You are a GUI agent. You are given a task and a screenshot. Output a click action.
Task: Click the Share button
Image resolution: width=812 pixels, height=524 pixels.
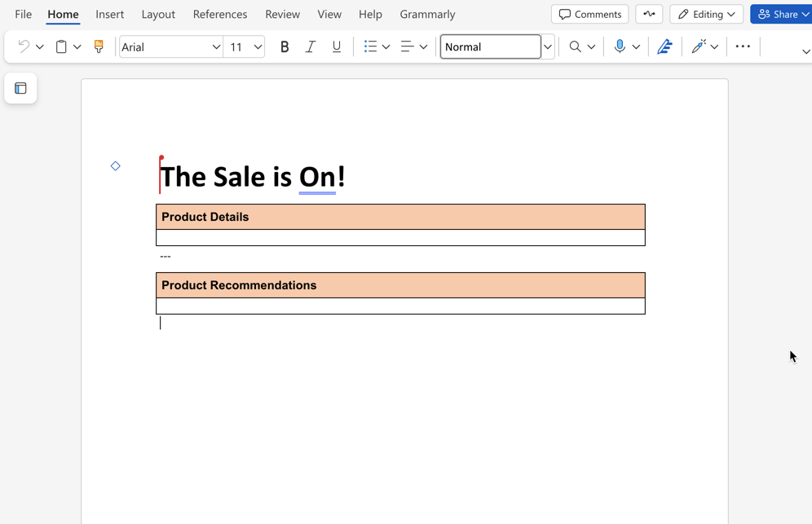tap(781, 14)
